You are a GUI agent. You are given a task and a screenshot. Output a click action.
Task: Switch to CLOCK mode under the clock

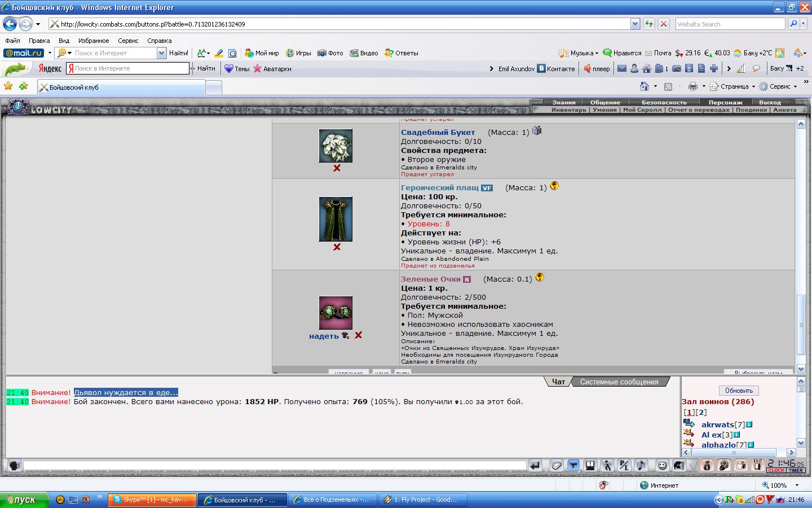776,470
